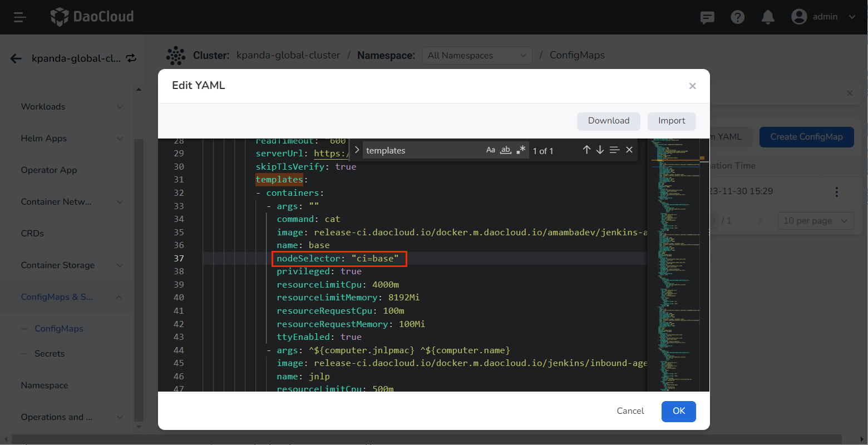Viewport: 868px width, 445px height.
Task: Open the admin user dropdown
Action: pos(823,17)
